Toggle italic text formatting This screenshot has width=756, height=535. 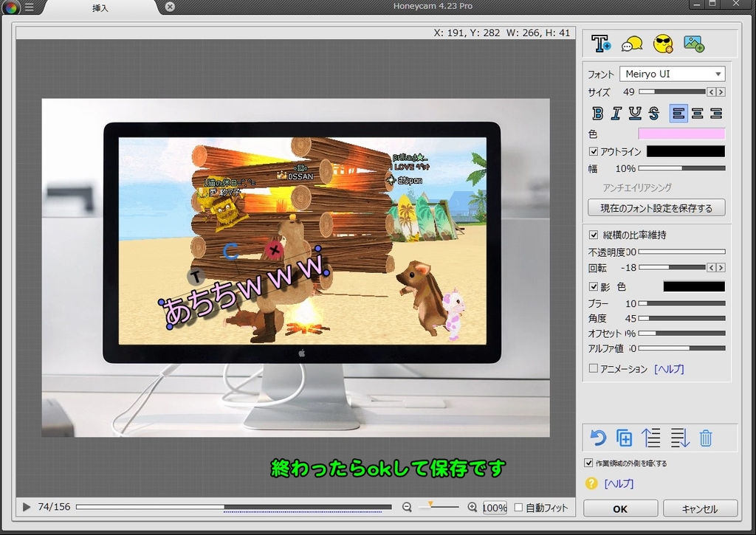[x=616, y=113]
